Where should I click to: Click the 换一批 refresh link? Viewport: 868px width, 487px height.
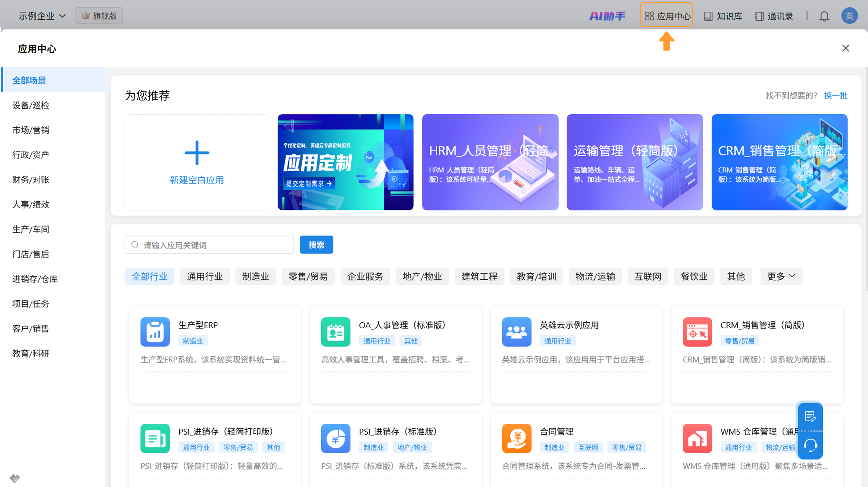point(835,96)
